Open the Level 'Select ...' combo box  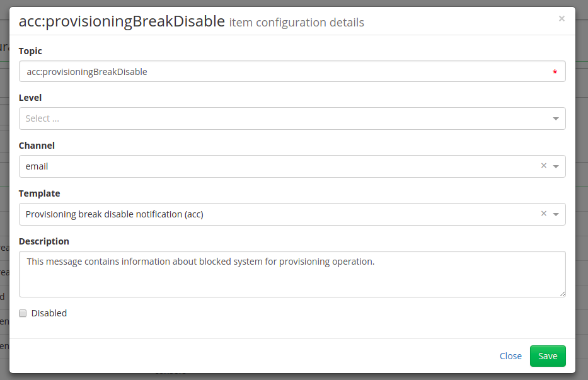point(292,118)
